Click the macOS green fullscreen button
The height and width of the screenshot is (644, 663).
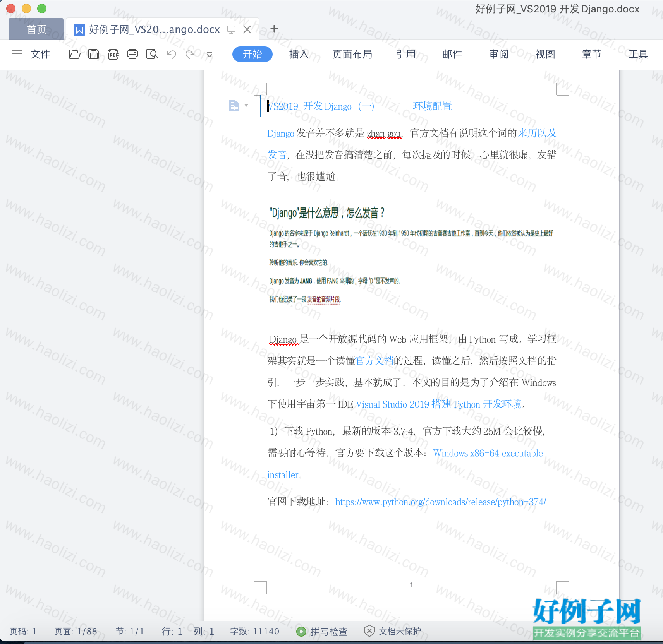(x=42, y=9)
